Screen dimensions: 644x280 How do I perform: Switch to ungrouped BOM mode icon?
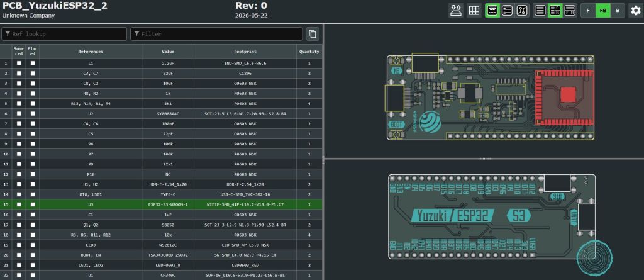click(508, 11)
